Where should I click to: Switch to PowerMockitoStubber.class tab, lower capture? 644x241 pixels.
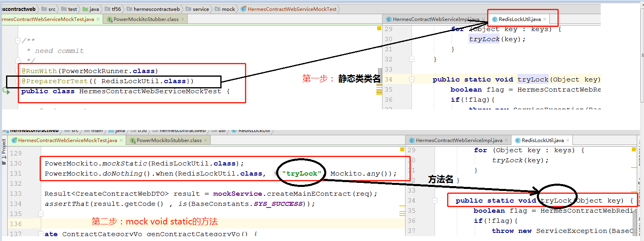169,140
